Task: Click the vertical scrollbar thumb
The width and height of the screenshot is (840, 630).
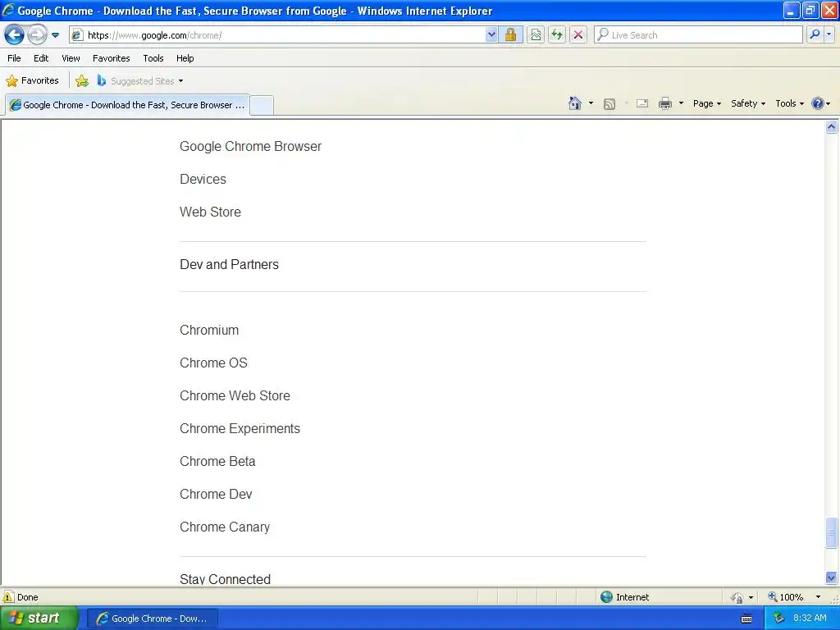Action: pos(831,532)
